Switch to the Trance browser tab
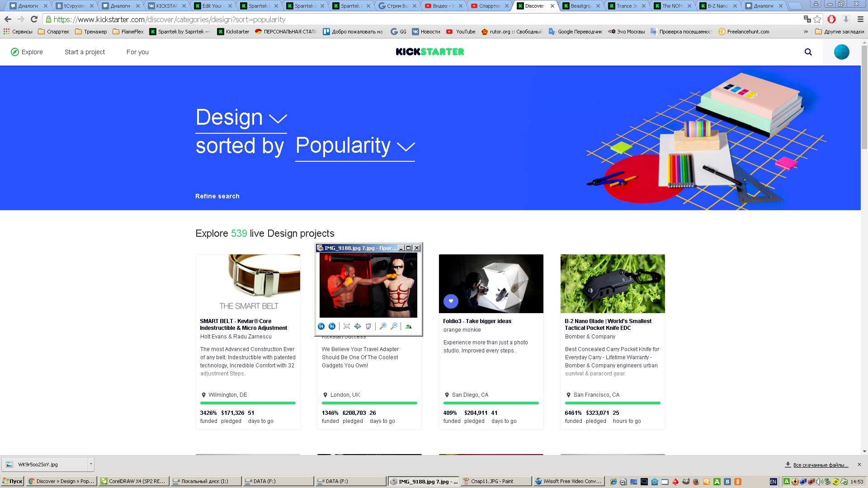 tap(627, 6)
